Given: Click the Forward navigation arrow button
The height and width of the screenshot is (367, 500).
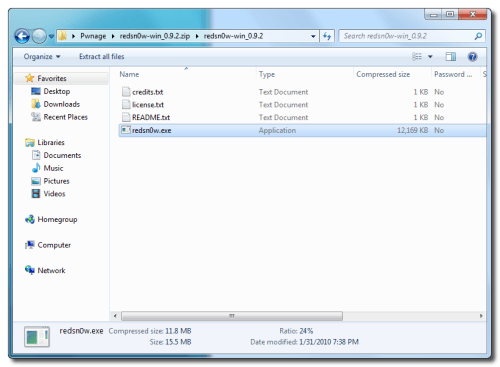Looking at the screenshot, I should pyautogui.click(x=39, y=36).
